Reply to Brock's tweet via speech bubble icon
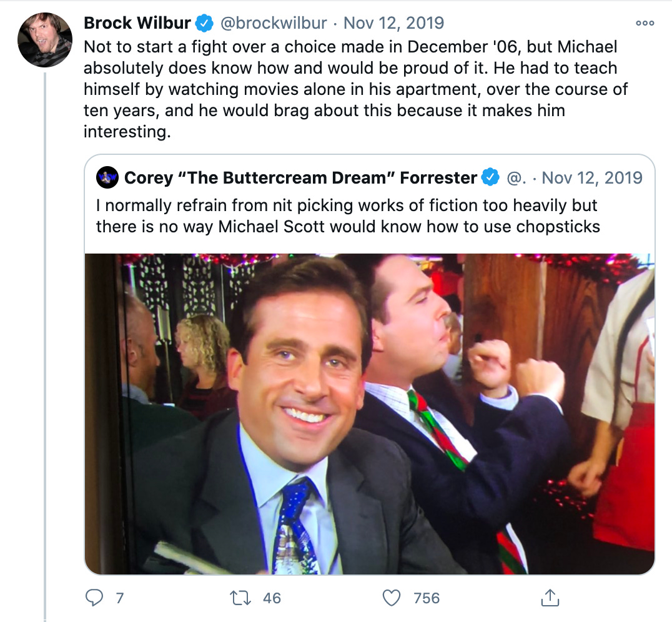 (94, 598)
